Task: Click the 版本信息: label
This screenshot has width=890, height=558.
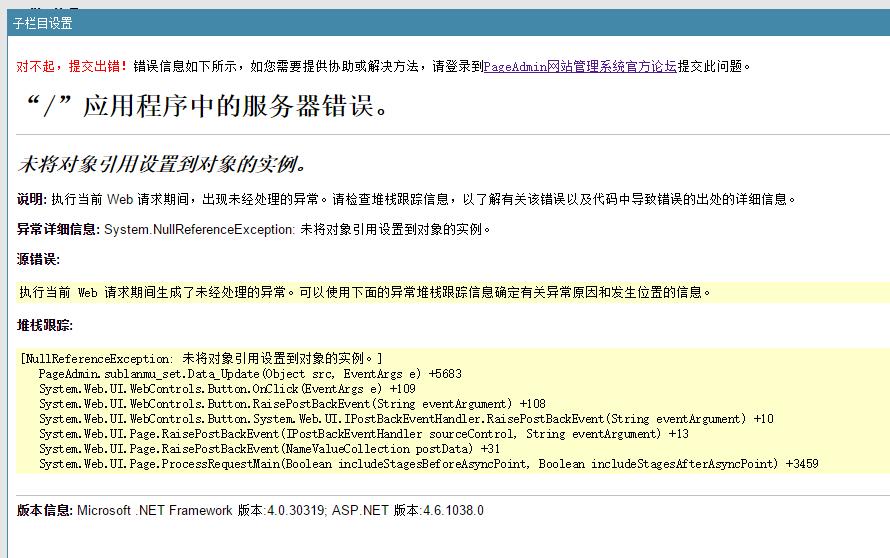Action: [45, 511]
